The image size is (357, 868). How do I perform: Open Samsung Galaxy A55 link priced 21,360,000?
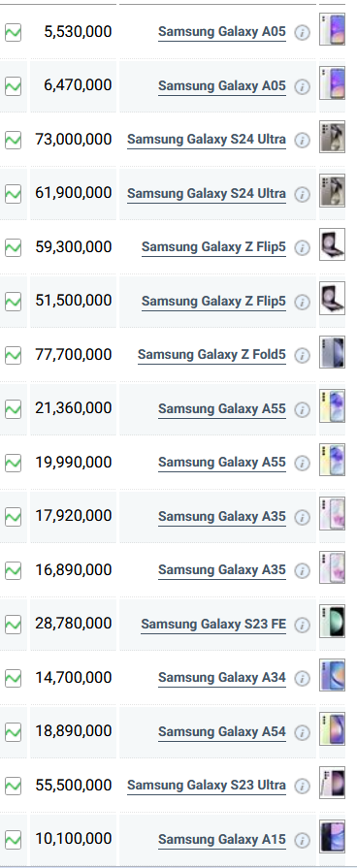[222, 409]
